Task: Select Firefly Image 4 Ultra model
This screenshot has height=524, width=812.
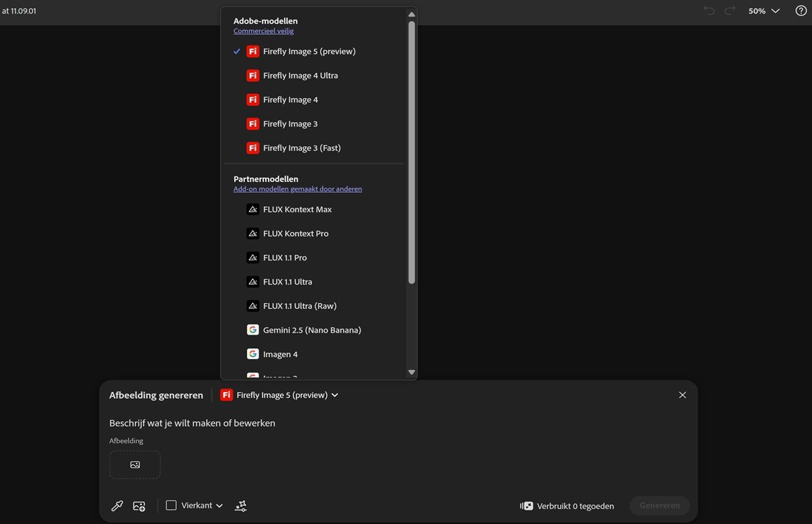Action: 300,76
